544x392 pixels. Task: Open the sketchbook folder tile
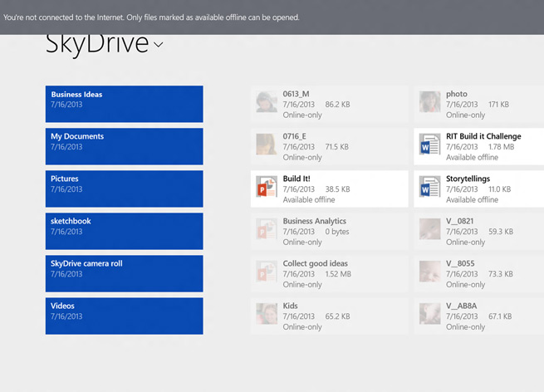(x=125, y=231)
